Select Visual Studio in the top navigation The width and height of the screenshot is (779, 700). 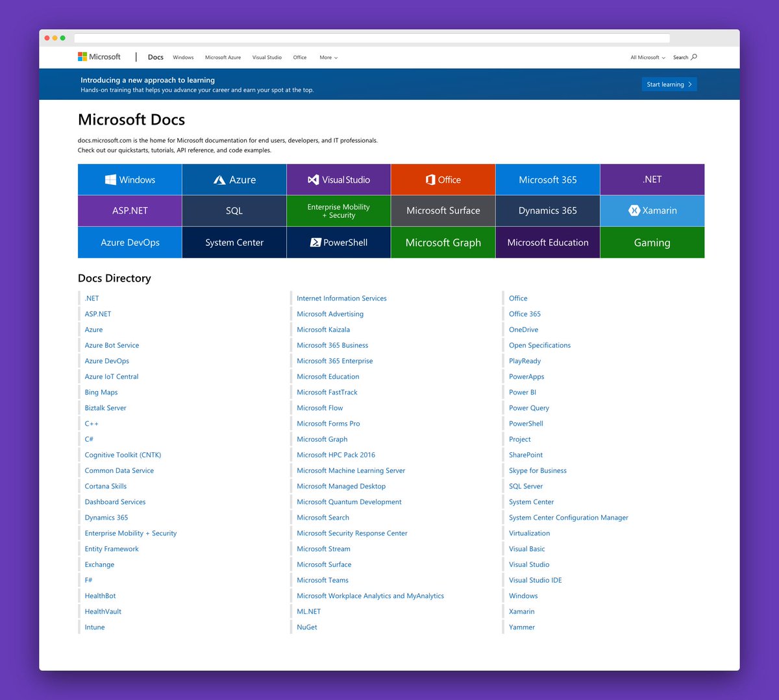coord(267,58)
